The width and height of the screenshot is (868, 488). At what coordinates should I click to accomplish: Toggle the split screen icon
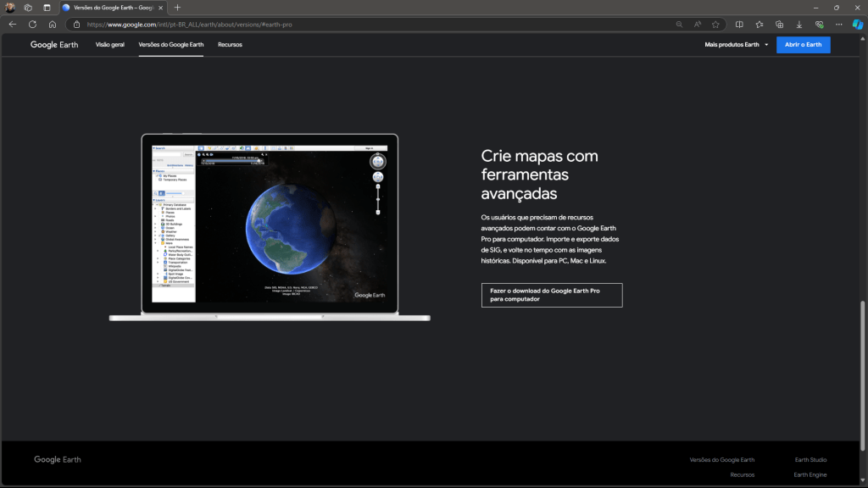[739, 25]
